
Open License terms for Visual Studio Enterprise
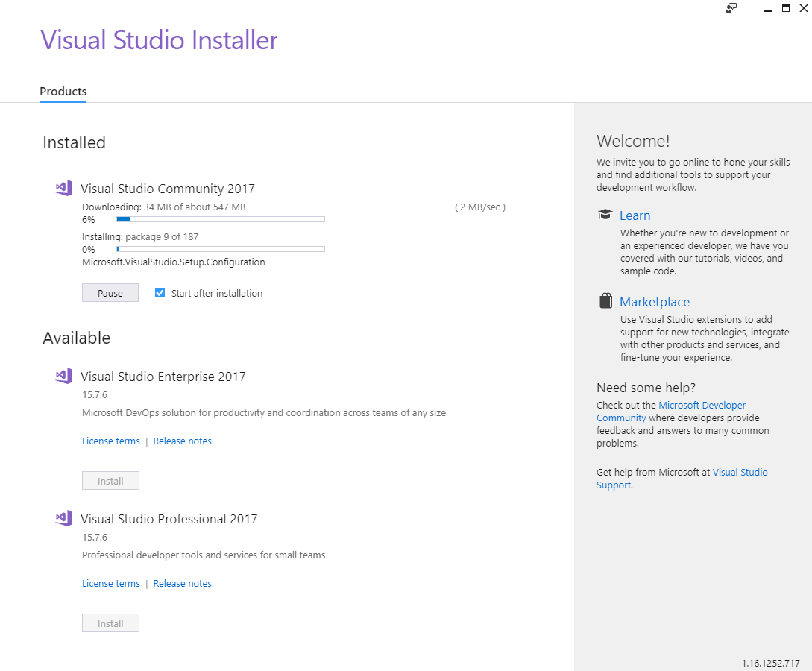point(111,441)
